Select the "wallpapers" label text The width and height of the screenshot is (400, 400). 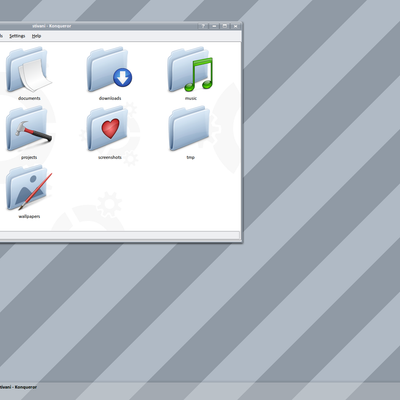pos(29,216)
